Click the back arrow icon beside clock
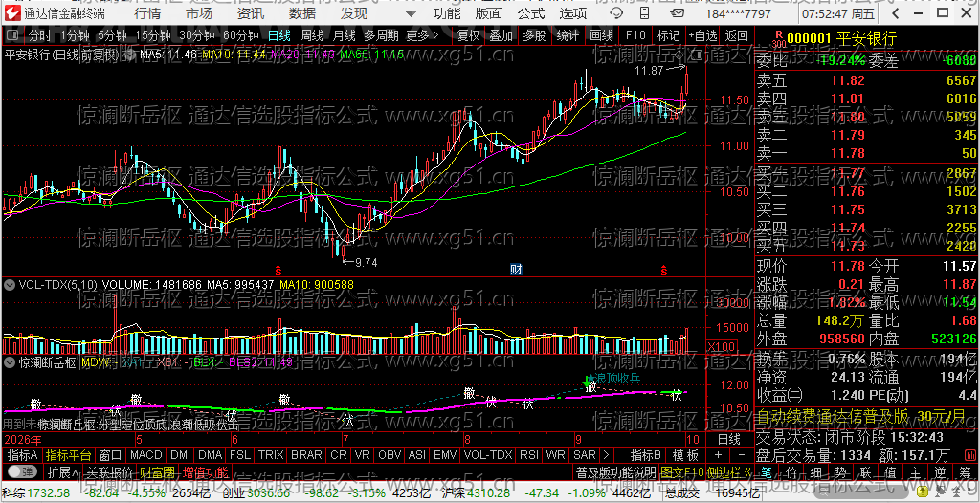This screenshot has height=503, width=980. tap(895, 13)
